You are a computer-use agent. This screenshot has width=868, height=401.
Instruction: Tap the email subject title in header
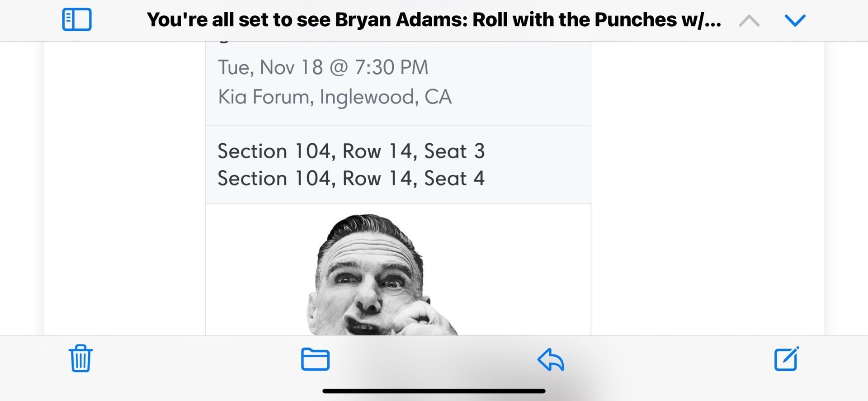click(434, 20)
